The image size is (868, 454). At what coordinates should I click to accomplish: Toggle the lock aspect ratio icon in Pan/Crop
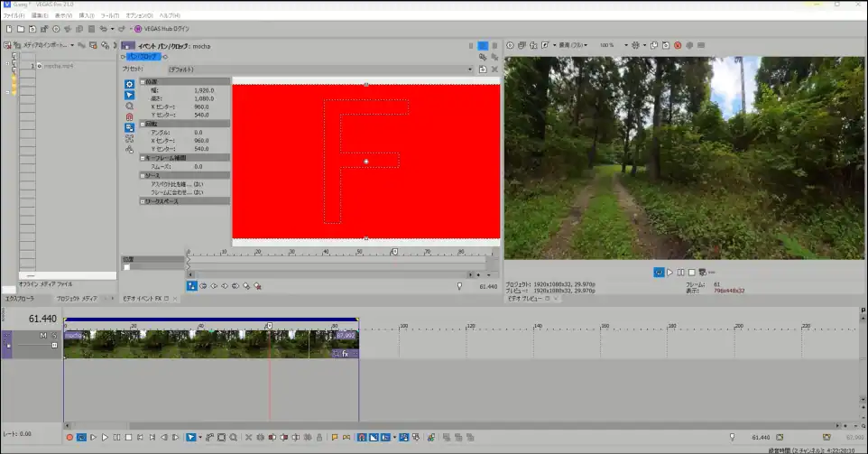pyautogui.click(x=130, y=128)
